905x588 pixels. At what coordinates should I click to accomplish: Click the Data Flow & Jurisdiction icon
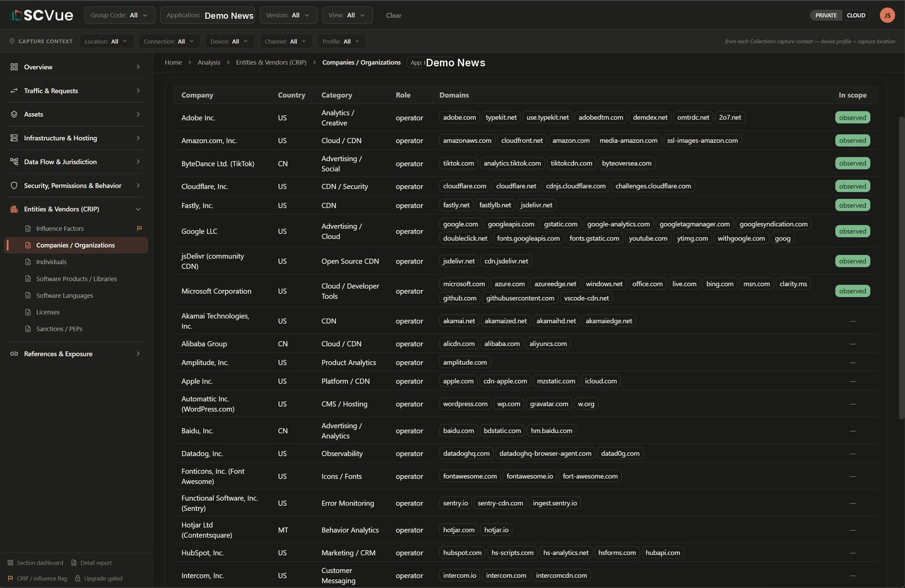14,162
